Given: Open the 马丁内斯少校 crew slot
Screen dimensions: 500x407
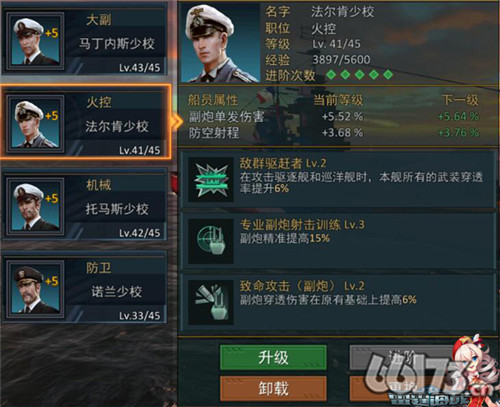Looking at the screenshot, I should pos(85,40).
